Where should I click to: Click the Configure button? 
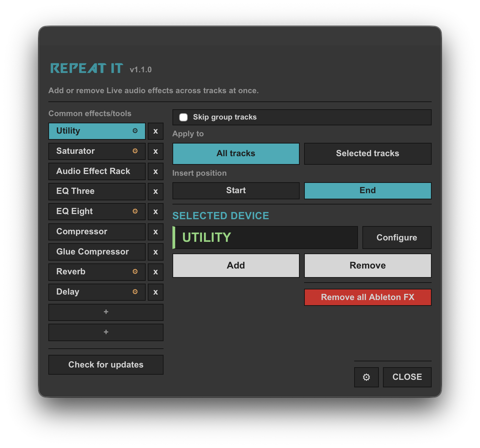pos(397,237)
